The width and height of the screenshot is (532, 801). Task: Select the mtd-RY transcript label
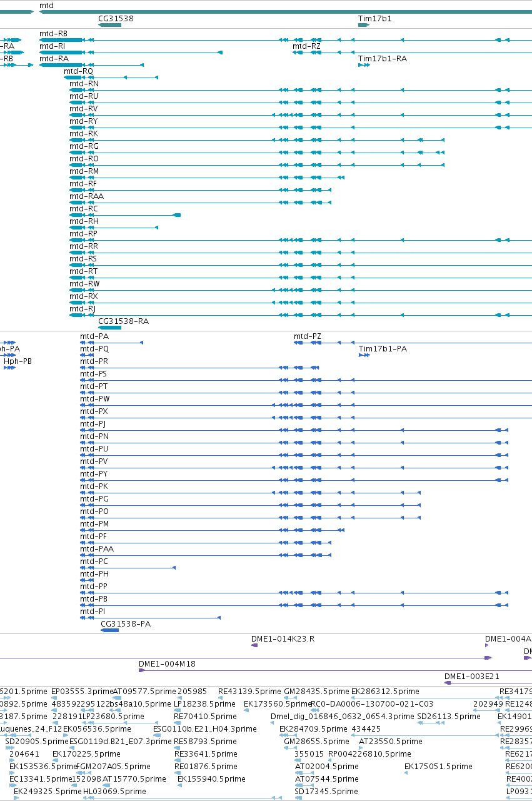coord(84,121)
